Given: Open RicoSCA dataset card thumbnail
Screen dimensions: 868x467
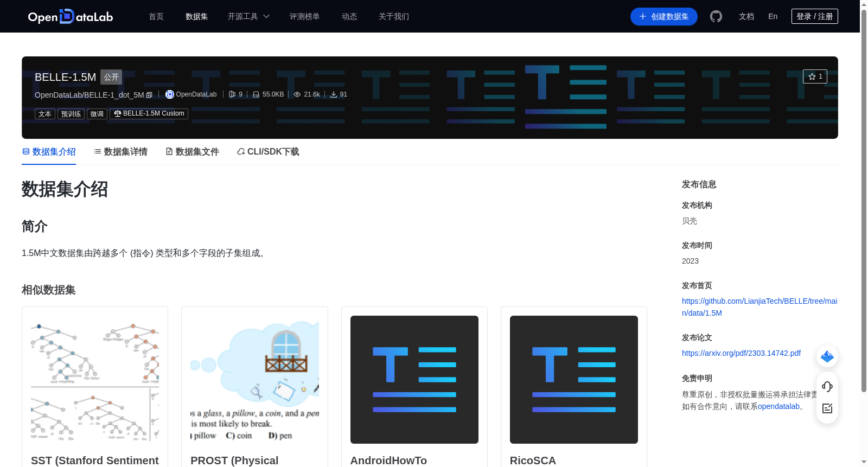Looking at the screenshot, I should click(574, 380).
